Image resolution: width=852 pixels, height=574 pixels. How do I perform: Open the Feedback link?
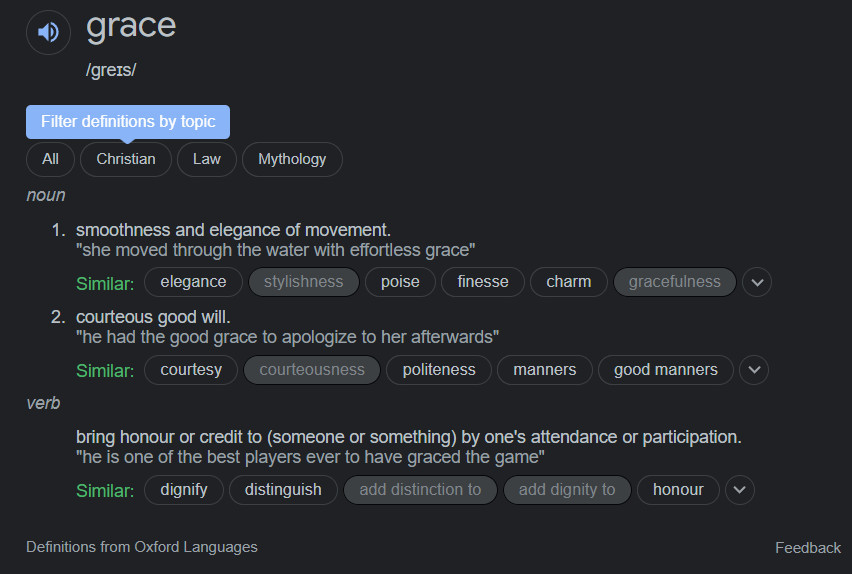[808, 547]
